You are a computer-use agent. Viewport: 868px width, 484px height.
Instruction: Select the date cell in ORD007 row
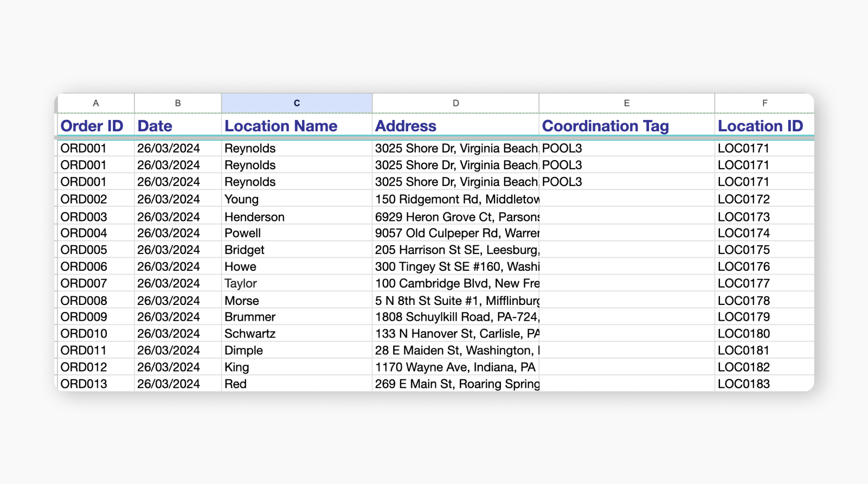pyautogui.click(x=169, y=283)
